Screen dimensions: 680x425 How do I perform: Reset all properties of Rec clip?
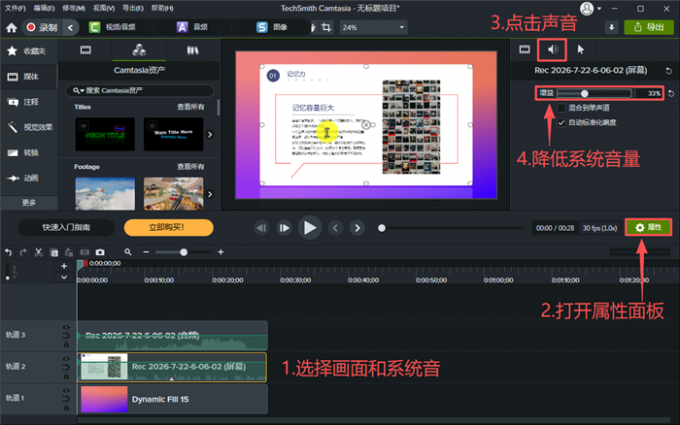tap(668, 71)
